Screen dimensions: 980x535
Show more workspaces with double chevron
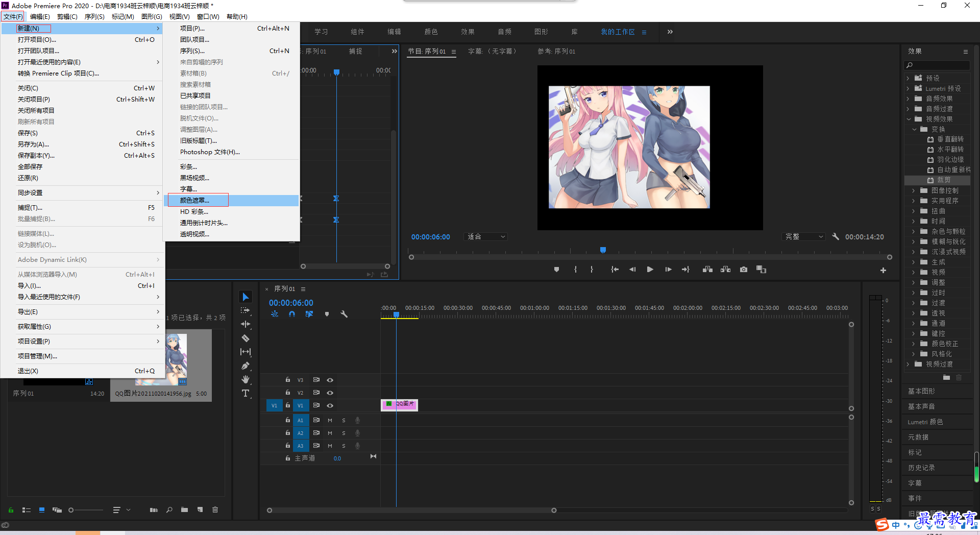pos(670,32)
